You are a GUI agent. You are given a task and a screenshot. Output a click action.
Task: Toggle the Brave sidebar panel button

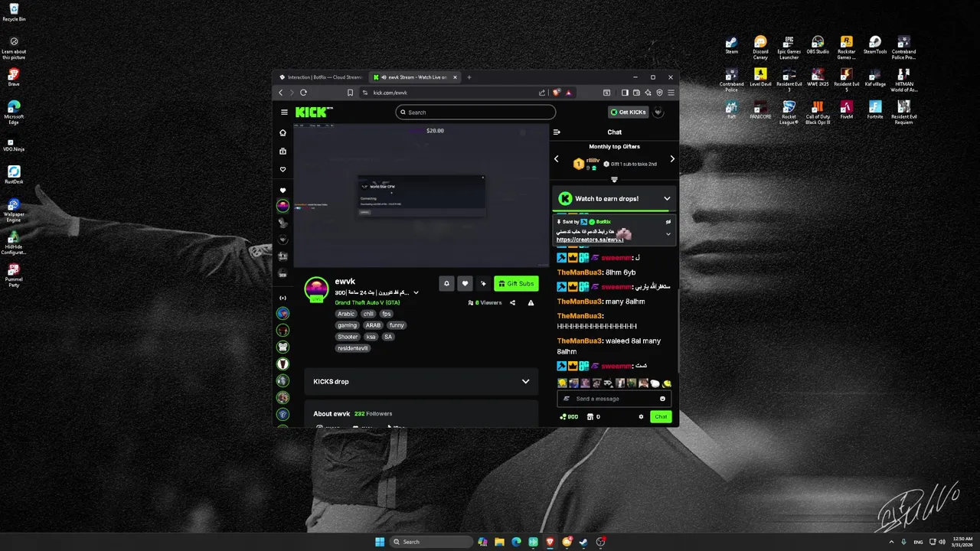tap(625, 93)
